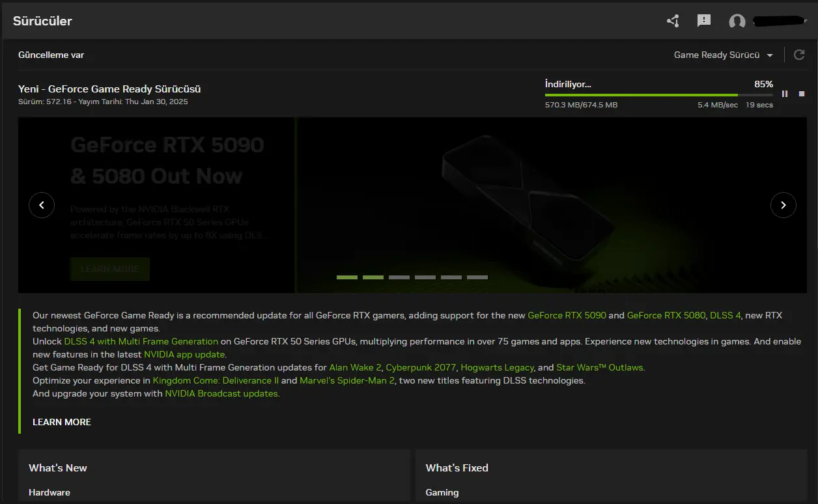
Task: Open NVIDIA Broadcast updates link
Action: coord(221,393)
